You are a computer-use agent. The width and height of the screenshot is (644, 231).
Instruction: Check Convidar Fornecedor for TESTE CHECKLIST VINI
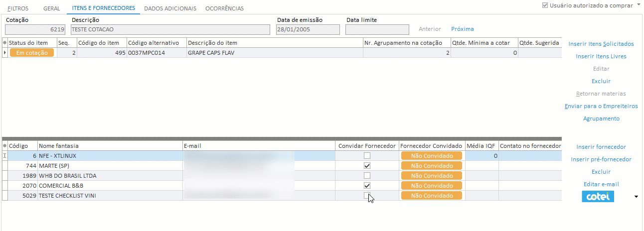pos(367,196)
